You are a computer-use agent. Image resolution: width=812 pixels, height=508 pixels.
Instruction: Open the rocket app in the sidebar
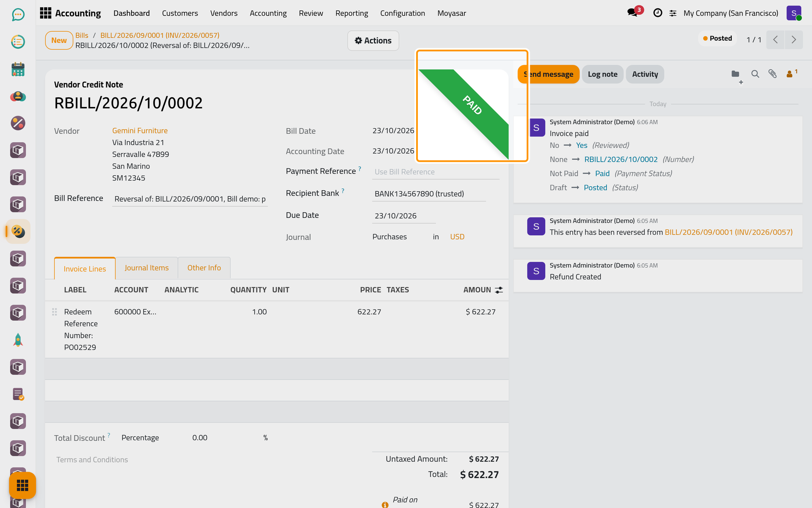(x=18, y=340)
